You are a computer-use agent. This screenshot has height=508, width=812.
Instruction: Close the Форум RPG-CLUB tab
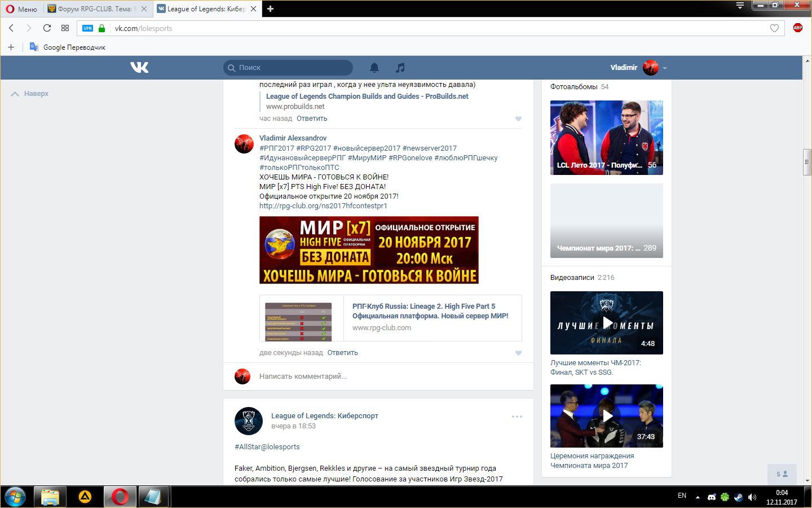(144, 9)
